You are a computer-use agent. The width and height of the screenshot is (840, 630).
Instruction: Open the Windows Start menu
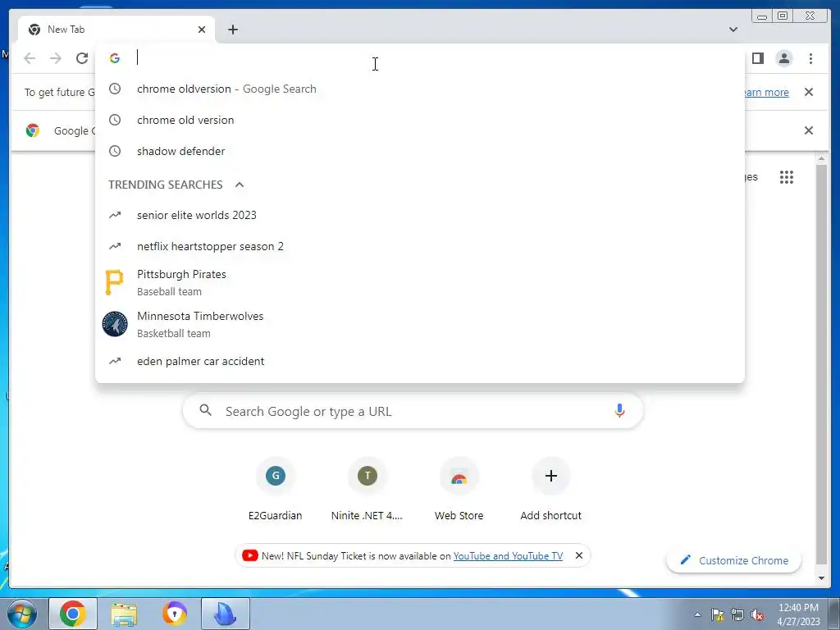tap(21, 614)
